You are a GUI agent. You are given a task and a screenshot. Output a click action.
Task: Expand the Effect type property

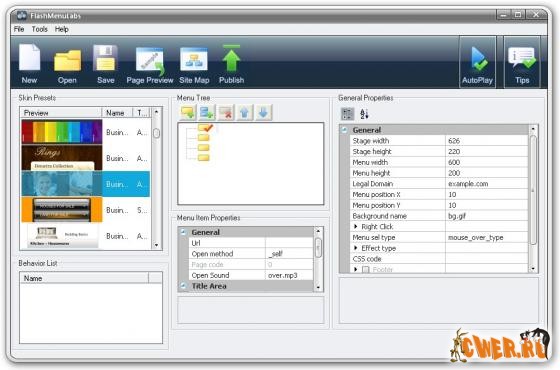coord(355,248)
